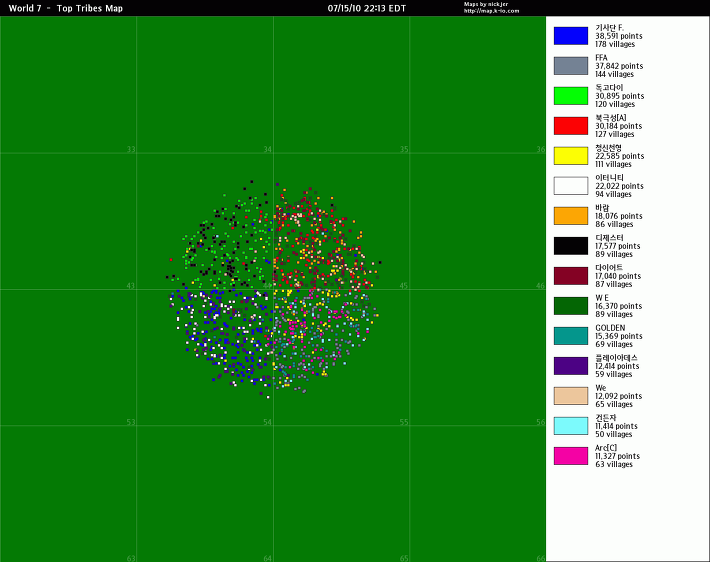This screenshot has height=562, width=710.
Task: Click the '63 villages' text
Action: (x=614, y=464)
